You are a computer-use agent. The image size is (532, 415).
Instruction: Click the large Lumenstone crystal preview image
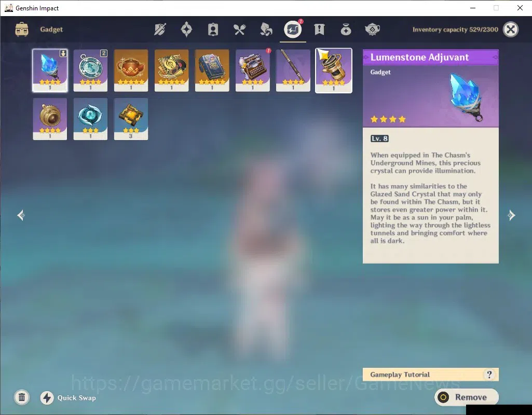click(x=467, y=98)
